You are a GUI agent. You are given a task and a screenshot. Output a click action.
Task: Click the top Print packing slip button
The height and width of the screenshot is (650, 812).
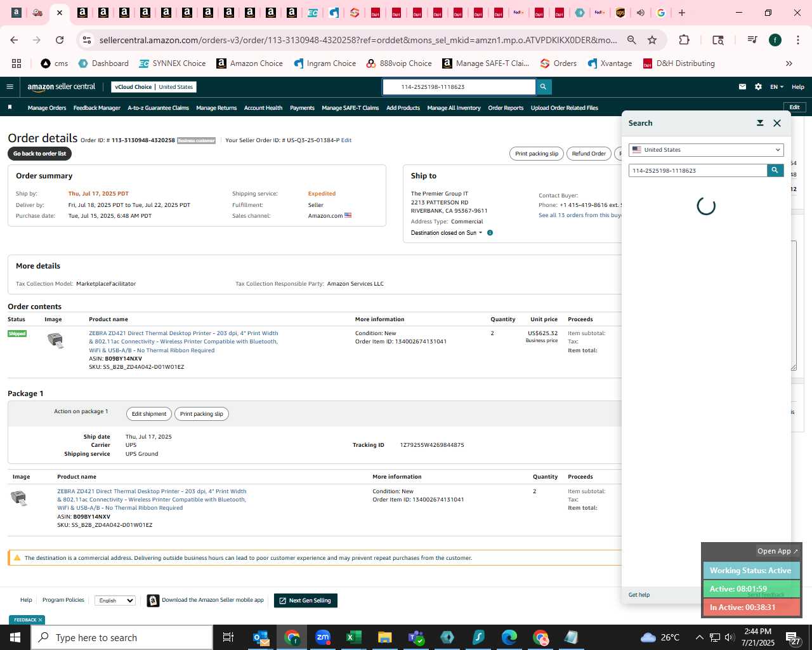[x=537, y=154]
